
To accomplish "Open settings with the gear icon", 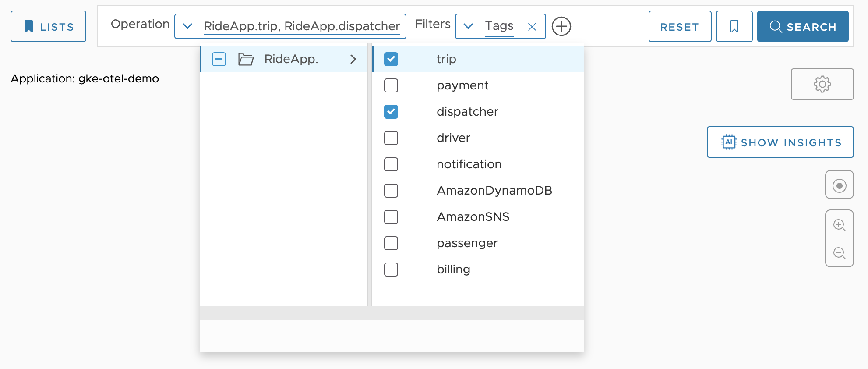I will 822,84.
